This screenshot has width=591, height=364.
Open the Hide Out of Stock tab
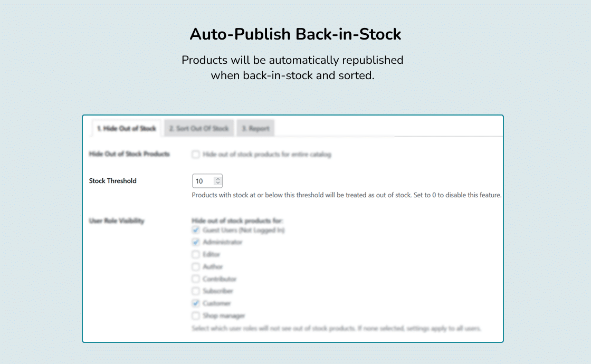pyautogui.click(x=126, y=129)
